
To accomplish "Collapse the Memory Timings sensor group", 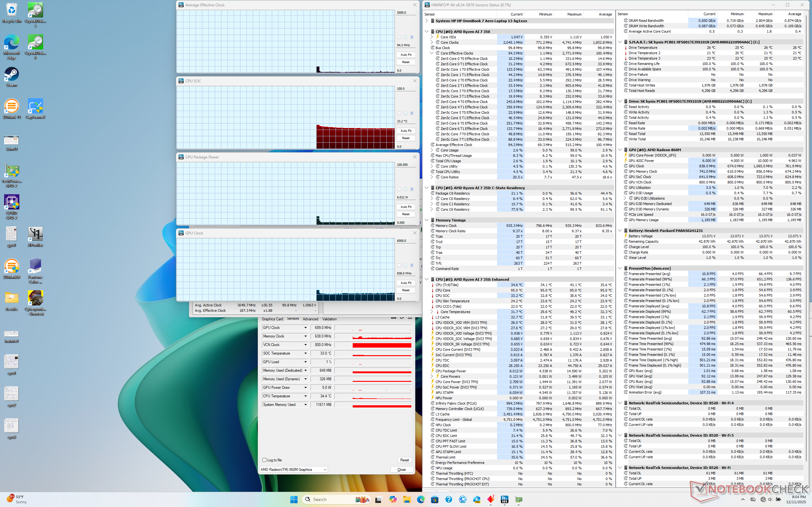I will click(427, 220).
